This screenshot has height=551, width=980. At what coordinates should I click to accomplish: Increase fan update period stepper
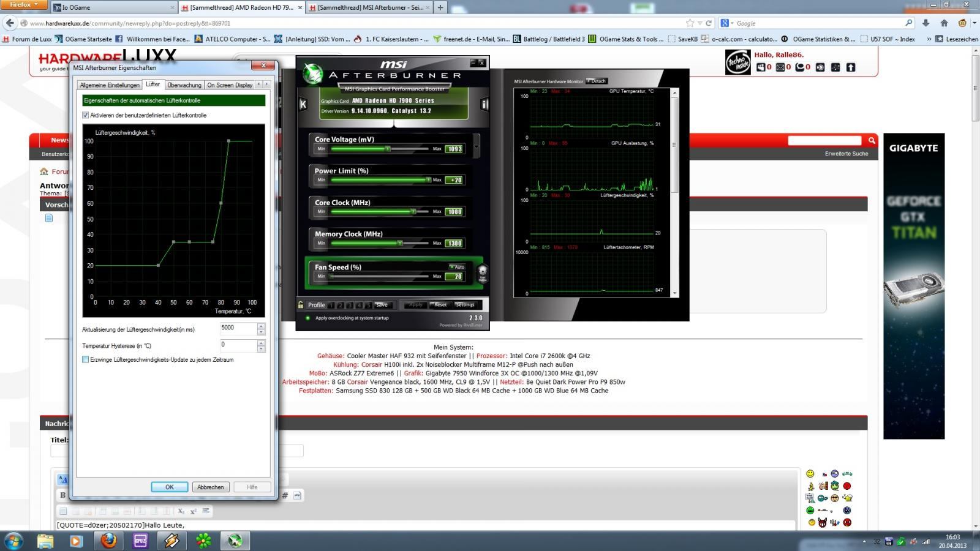pos(261,326)
